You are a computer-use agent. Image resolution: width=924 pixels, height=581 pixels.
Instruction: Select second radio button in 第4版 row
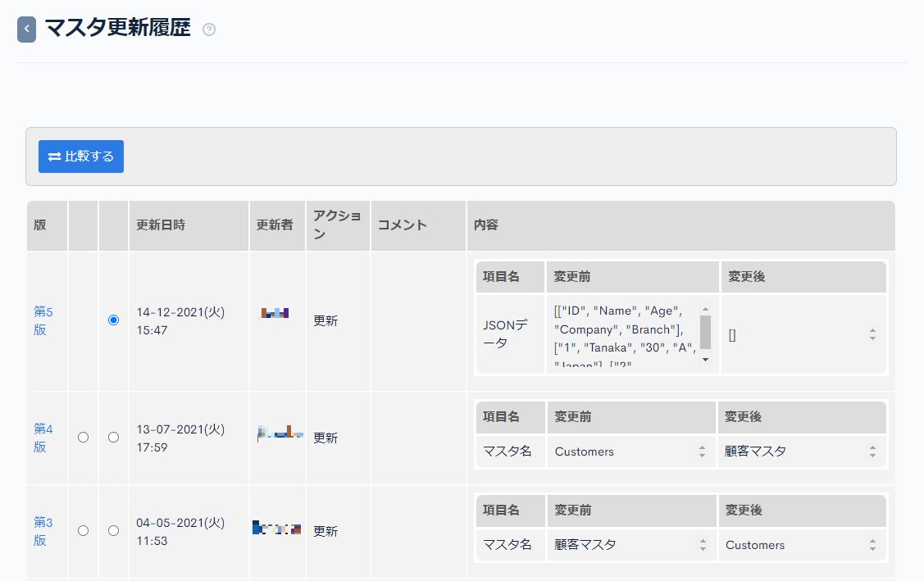pos(114,438)
